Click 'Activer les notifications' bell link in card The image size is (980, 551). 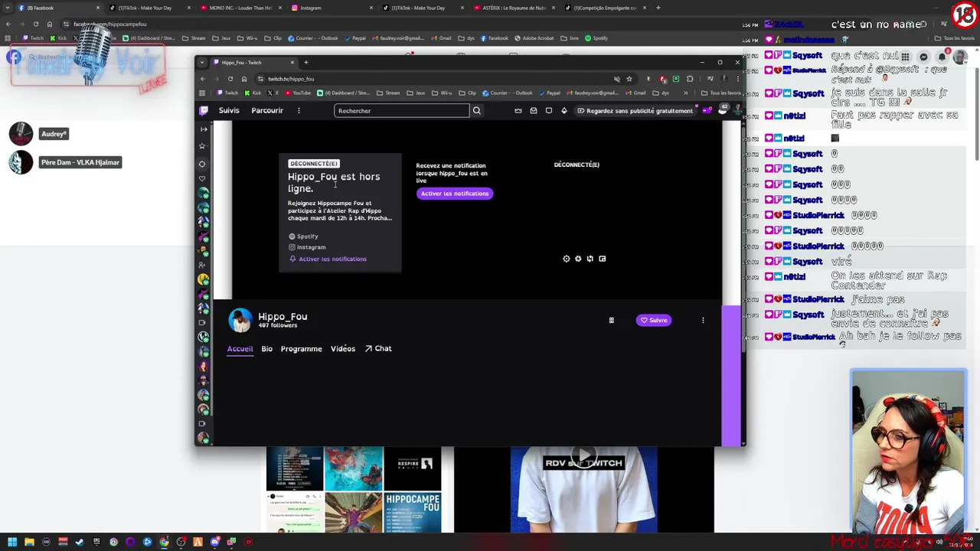tap(328, 259)
